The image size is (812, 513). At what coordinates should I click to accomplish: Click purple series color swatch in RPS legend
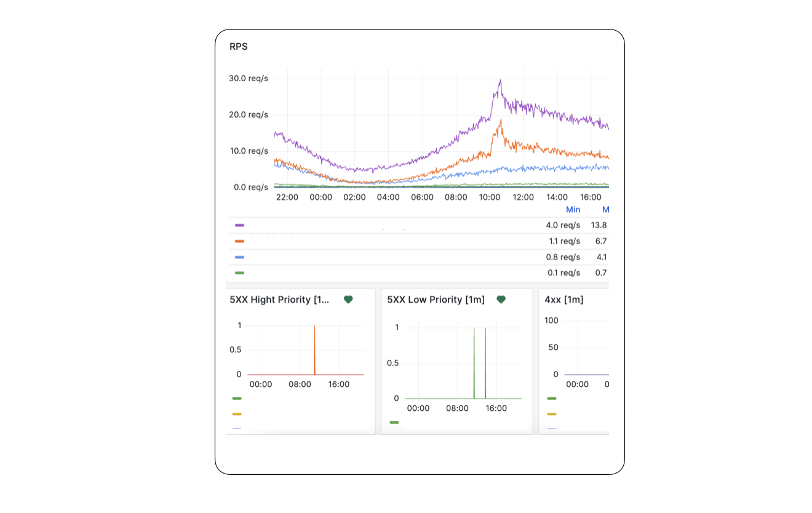pyautogui.click(x=239, y=226)
